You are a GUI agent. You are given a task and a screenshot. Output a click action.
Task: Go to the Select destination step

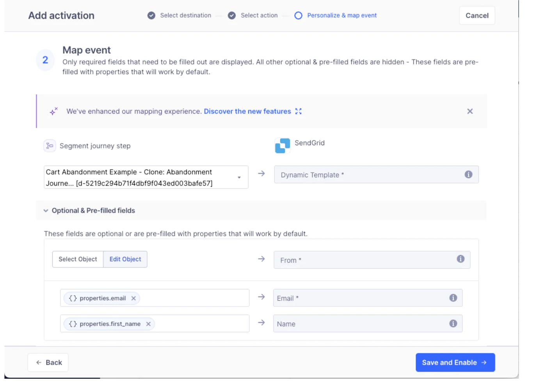(x=185, y=15)
